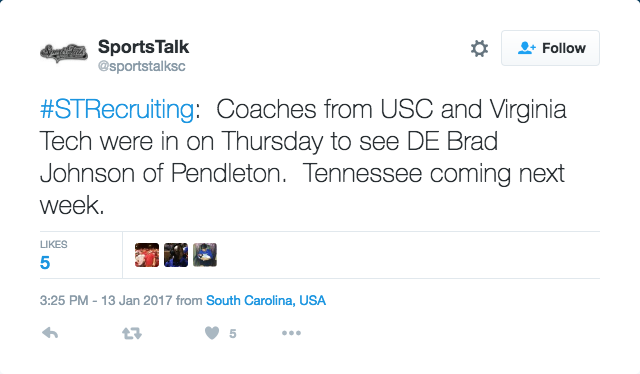Click the LIKES label
This screenshot has height=374, width=640.
coord(53,244)
